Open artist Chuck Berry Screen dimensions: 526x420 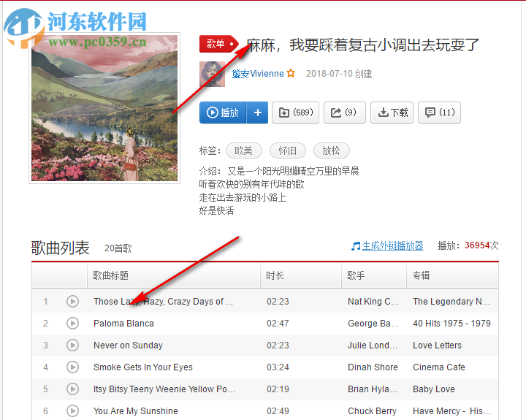(x=372, y=411)
